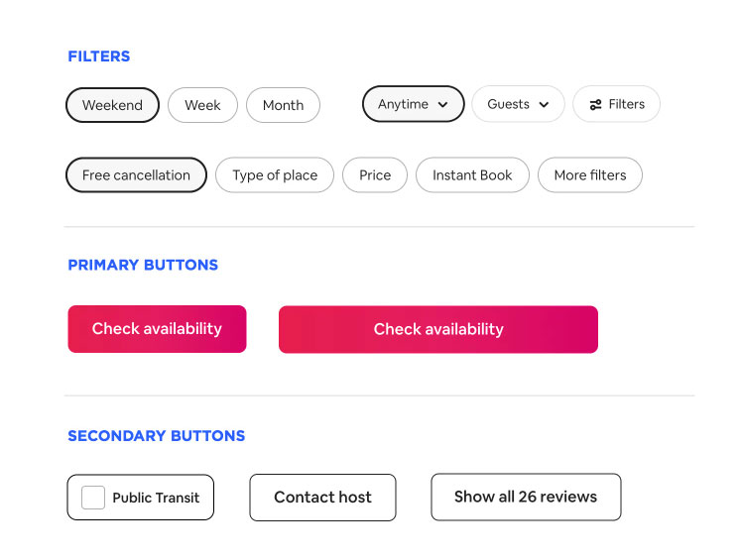Click the Public Transit label text
This screenshot has height=560, width=741.
156,498
